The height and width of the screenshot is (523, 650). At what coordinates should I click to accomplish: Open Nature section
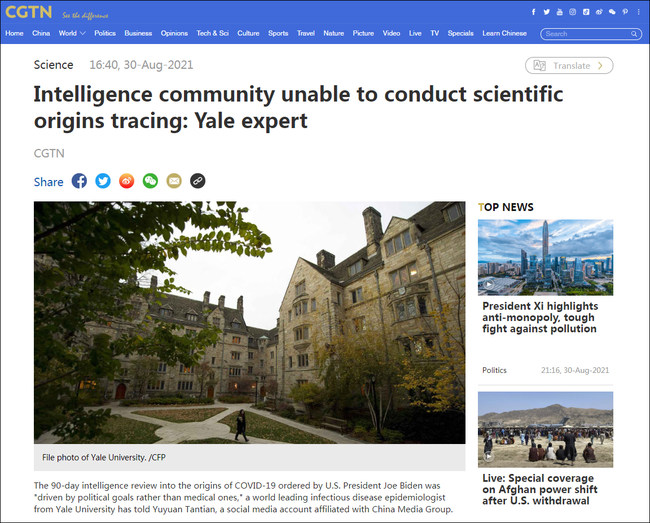334,33
